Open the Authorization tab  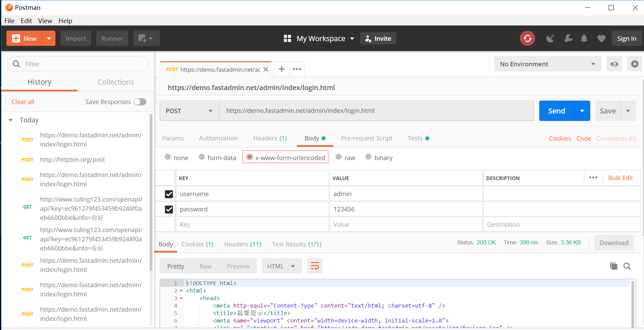pyautogui.click(x=218, y=138)
